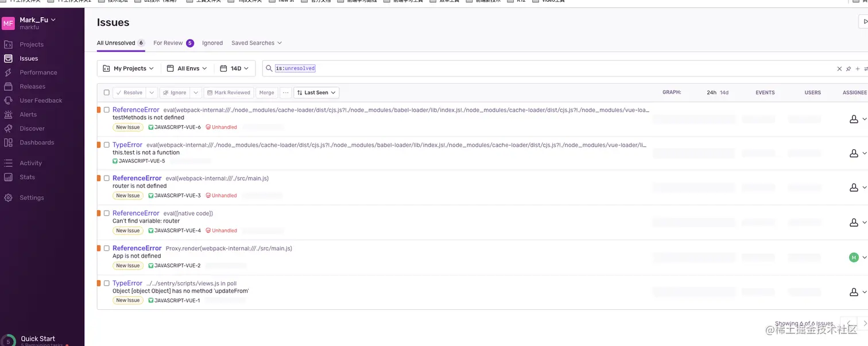Open the more actions ellipsis button

pos(286,92)
